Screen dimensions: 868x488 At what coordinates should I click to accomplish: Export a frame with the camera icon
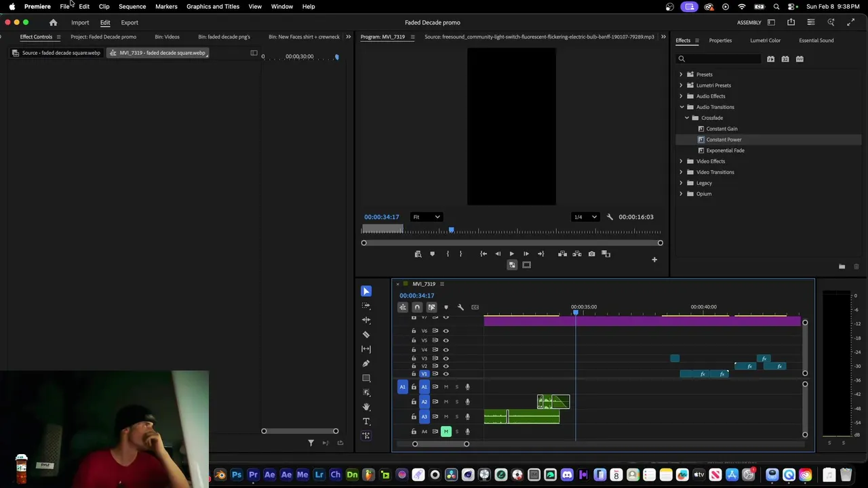point(592,254)
